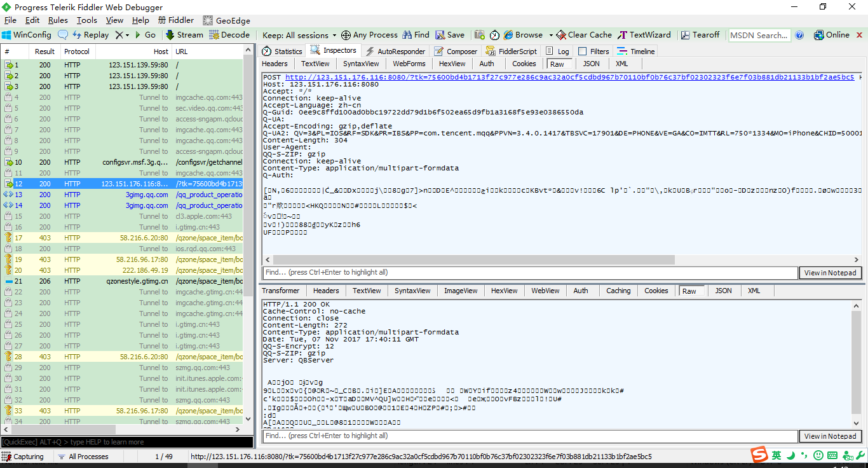This screenshot has width=868, height=468.
Task: Click the camera screenshot icon
Action: (x=480, y=35)
